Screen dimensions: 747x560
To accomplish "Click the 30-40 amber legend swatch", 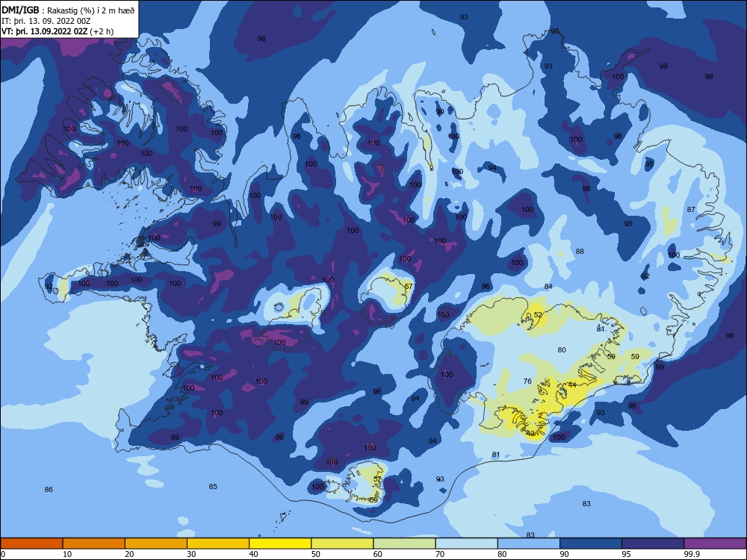I will [218, 544].
